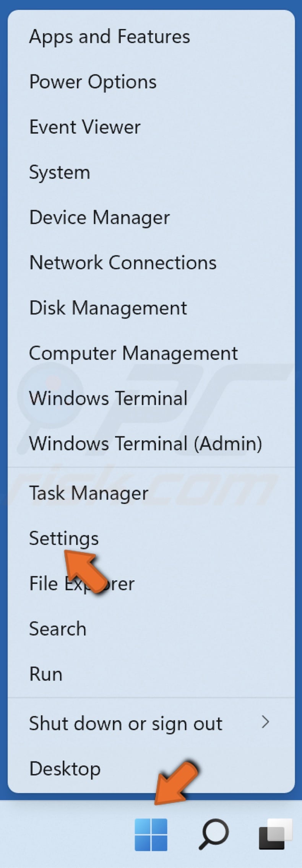The image size is (302, 868).
Task: Open Apps and Features
Action: pyautogui.click(x=110, y=36)
